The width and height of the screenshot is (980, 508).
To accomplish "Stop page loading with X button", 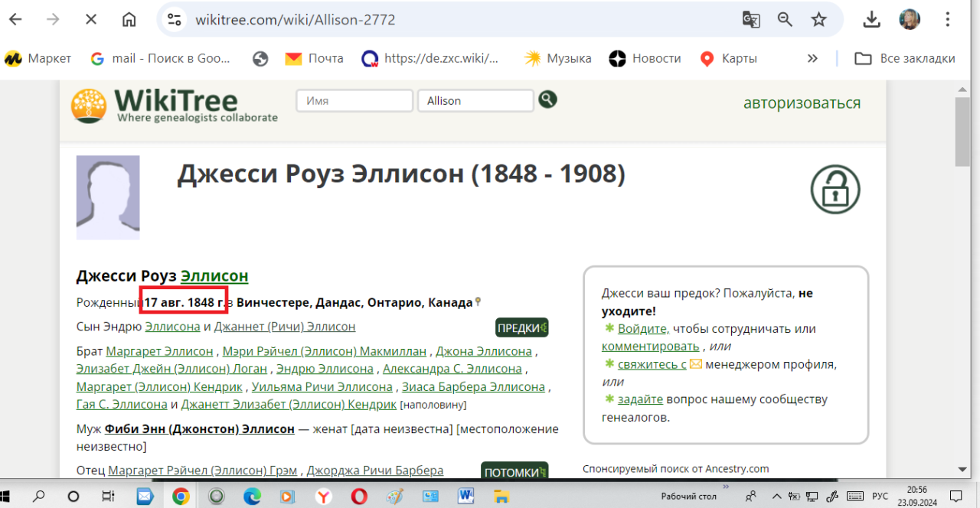I will click(90, 20).
